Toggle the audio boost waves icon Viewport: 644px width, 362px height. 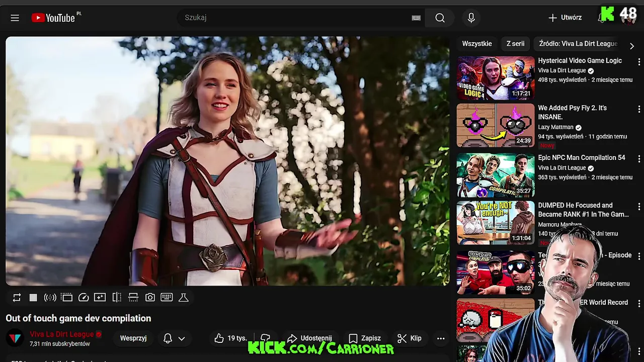click(50, 298)
